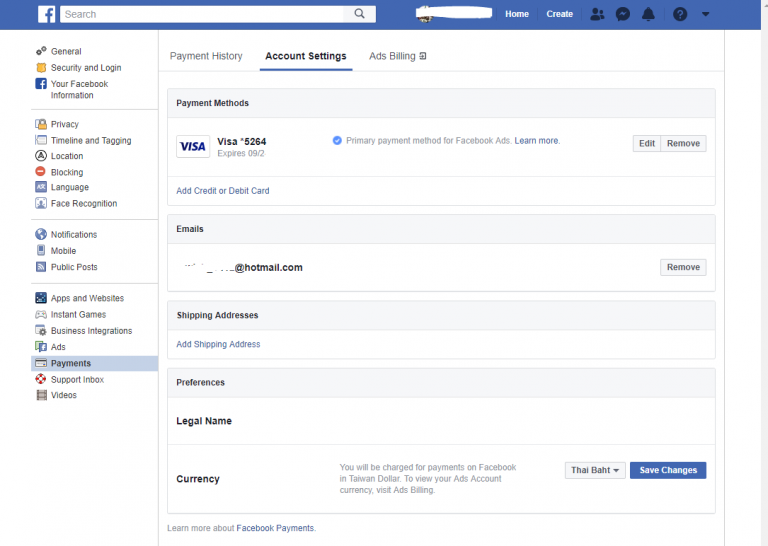Click the Language icon in sidebar

[41, 187]
